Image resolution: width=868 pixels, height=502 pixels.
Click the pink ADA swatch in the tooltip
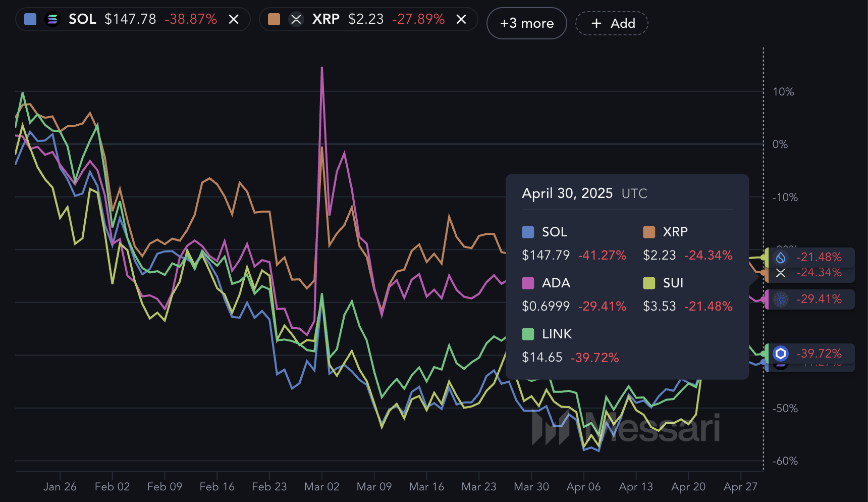528,283
